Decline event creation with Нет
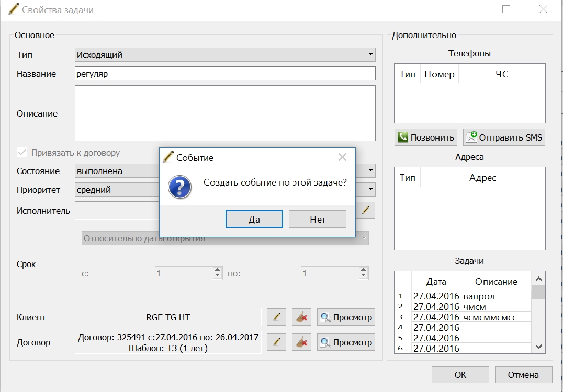Viewport: 563px width, 392px height. pos(318,219)
